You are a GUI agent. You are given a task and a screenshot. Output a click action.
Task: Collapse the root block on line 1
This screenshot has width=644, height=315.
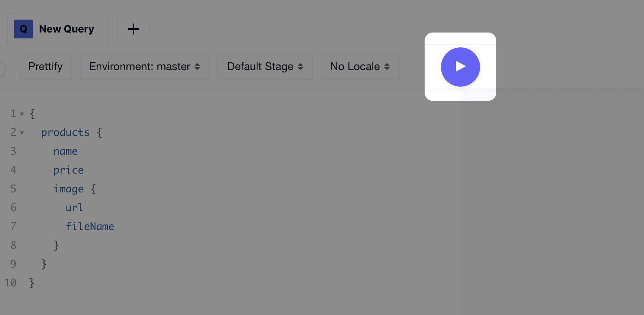[x=22, y=114]
